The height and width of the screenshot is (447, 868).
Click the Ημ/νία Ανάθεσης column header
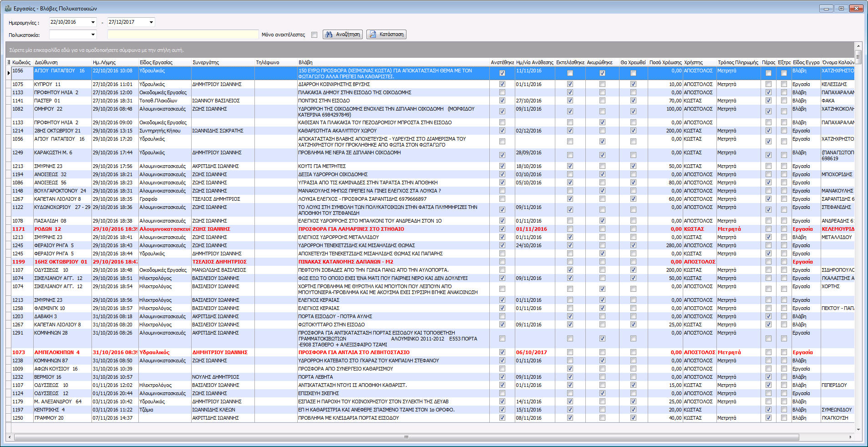pyautogui.click(x=535, y=62)
